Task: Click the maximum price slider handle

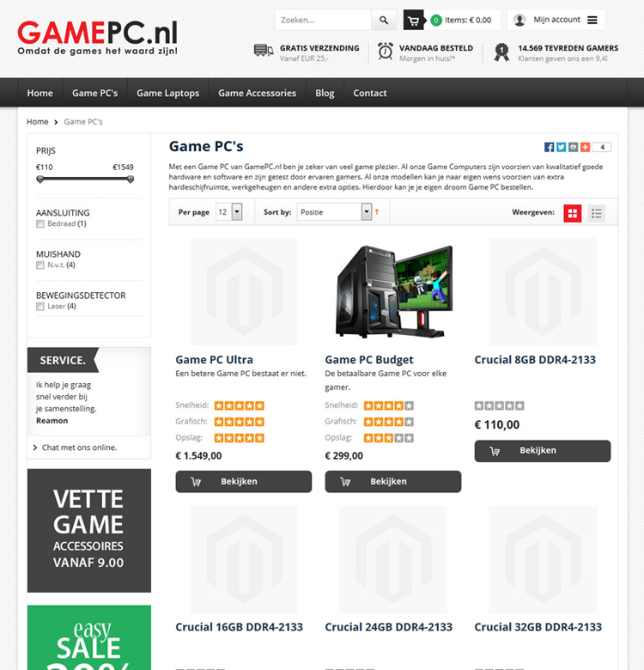Action: tap(131, 179)
